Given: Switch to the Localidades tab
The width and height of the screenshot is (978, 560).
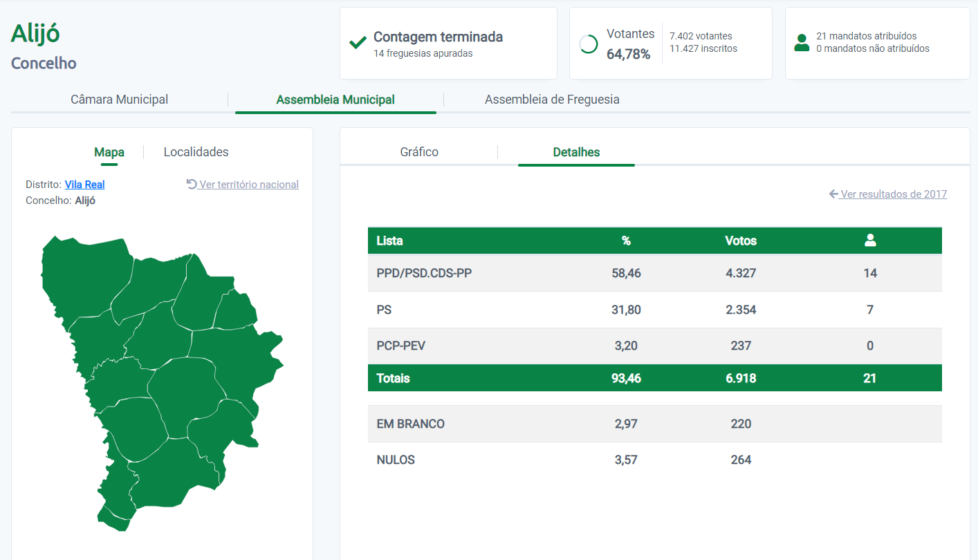Looking at the screenshot, I should pyautogui.click(x=196, y=152).
